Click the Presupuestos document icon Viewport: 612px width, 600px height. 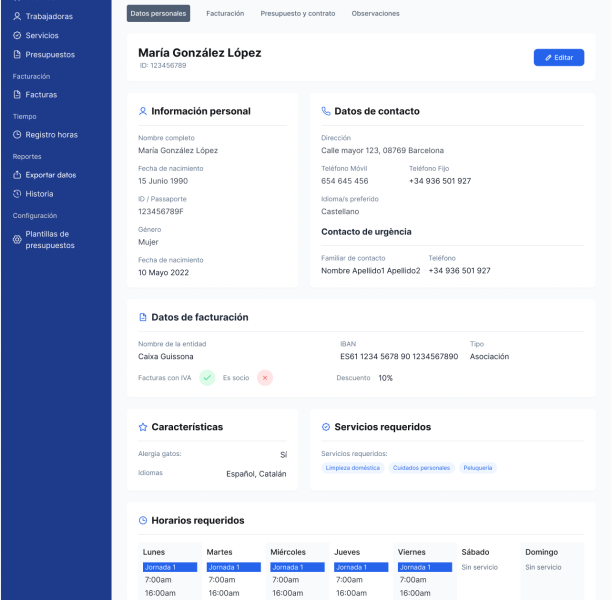[17, 55]
